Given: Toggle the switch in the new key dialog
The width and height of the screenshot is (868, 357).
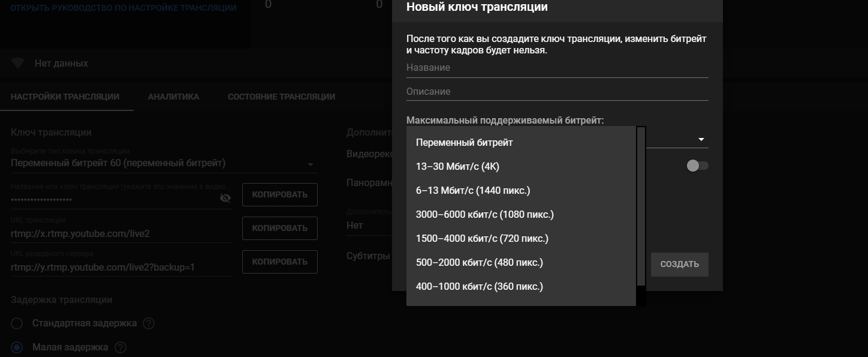Looking at the screenshot, I should click(697, 166).
